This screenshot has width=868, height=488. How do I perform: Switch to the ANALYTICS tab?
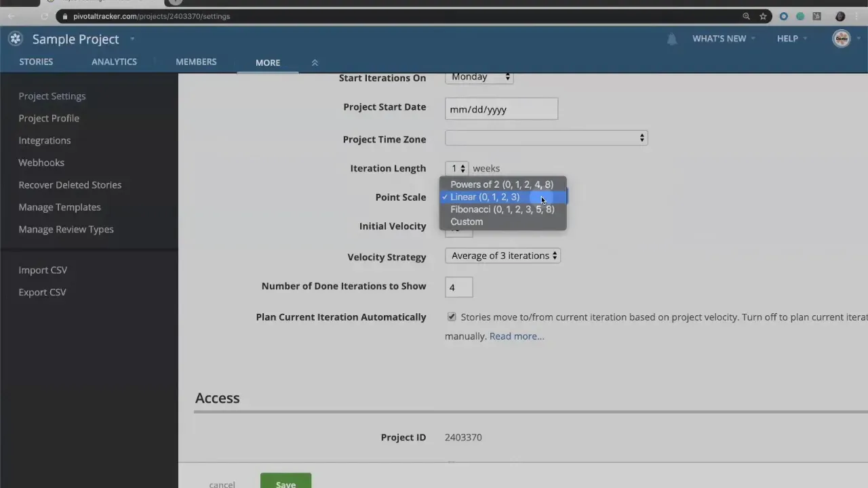coord(114,62)
